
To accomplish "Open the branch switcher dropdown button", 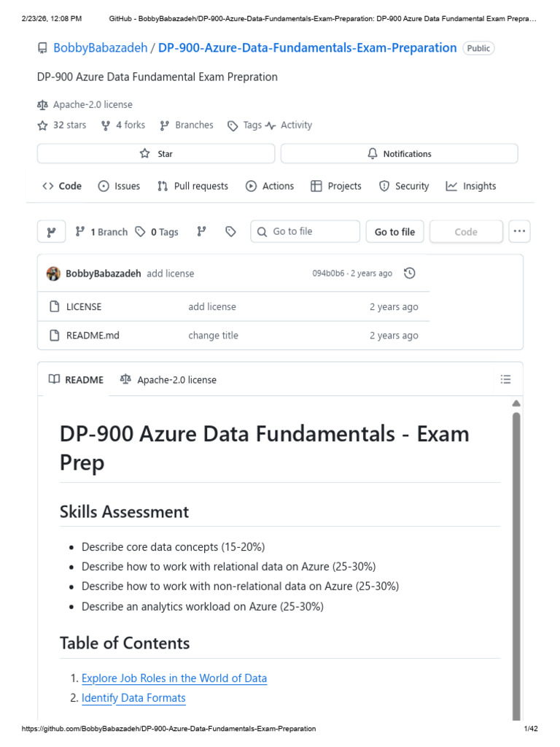I will [52, 232].
